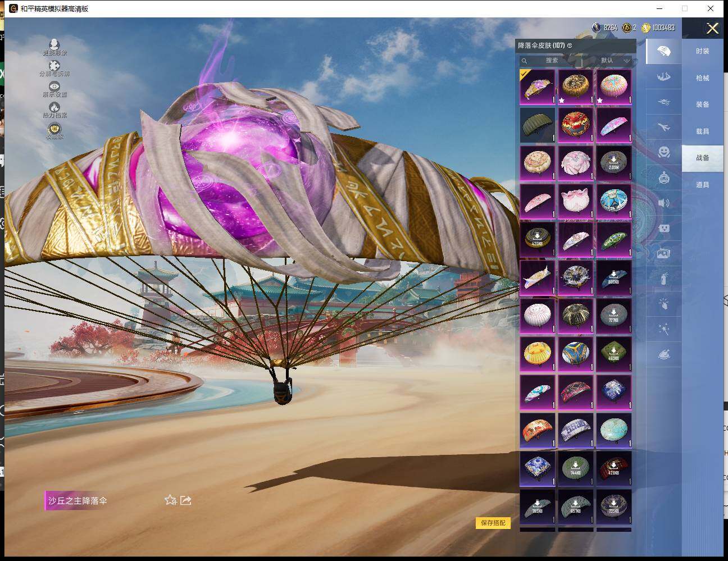Image resolution: width=728 pixels, height=561 pixels.
Task: Select the clapping hand category icon
Action: (663, 304)
